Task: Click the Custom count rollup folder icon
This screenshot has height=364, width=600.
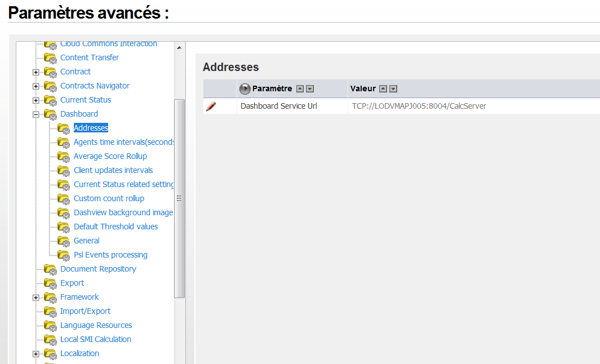Action: (x=64, y=199)
